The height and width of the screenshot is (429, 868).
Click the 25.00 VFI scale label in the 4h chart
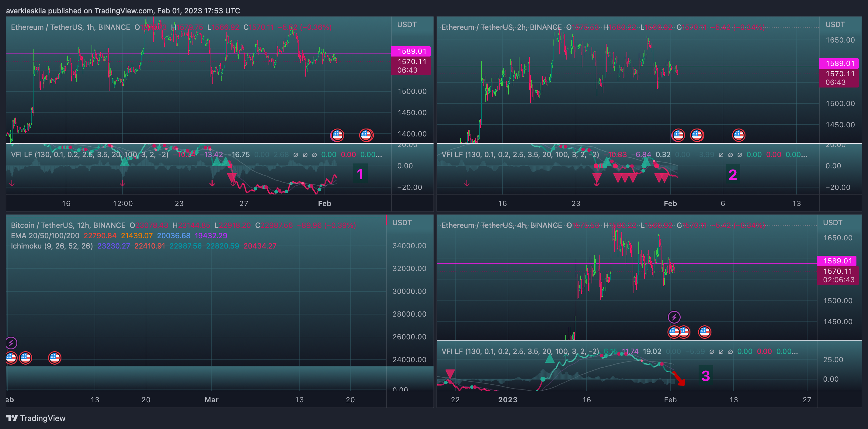833,360
